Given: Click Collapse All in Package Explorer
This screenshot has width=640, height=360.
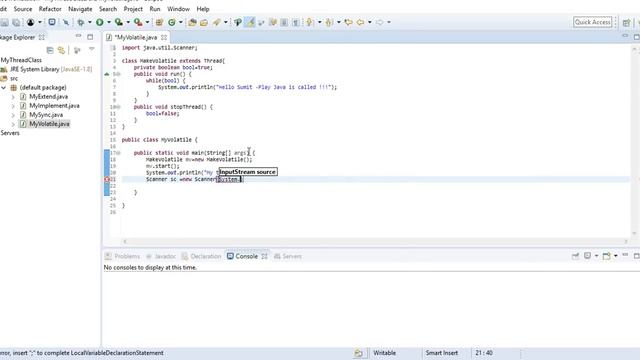Looking at the screenshot, I should coord(50,50).
